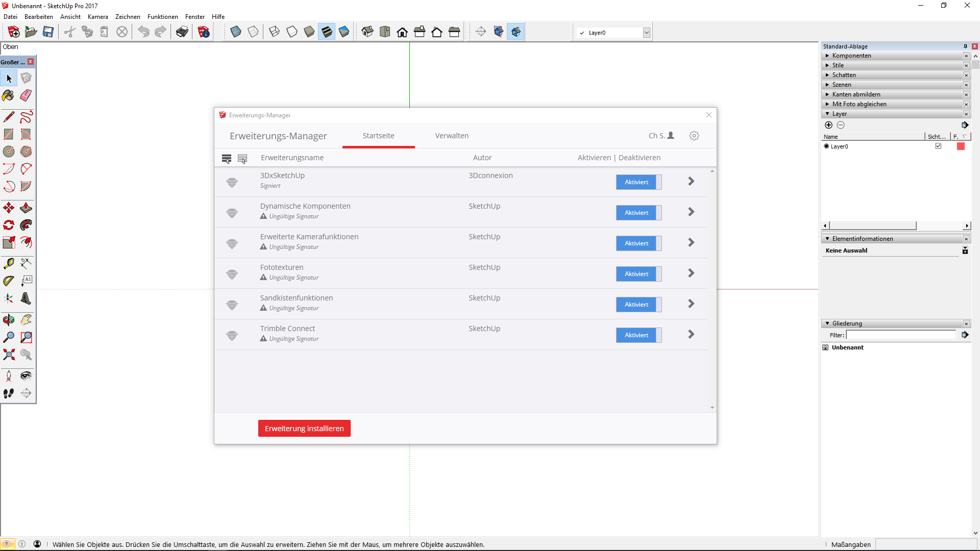This screenshot has width=980, height=551.
Task: Open extension manager settings gear
Action: 694,136
